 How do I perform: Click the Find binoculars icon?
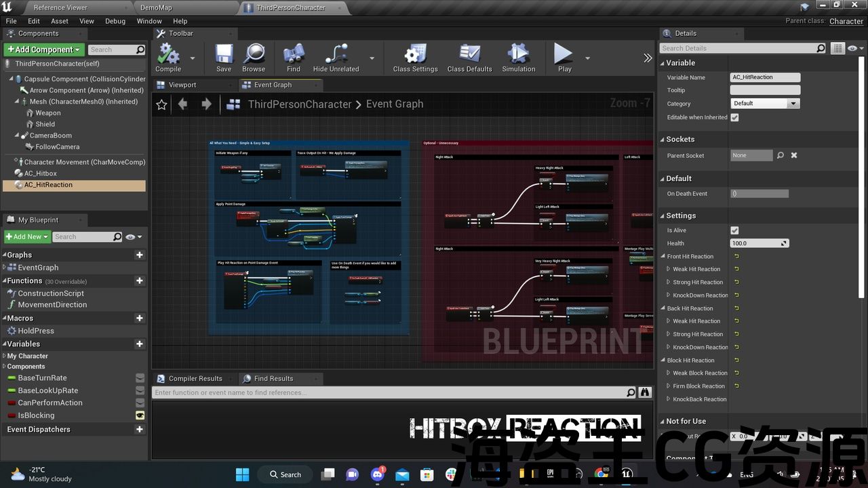point(293,57)
